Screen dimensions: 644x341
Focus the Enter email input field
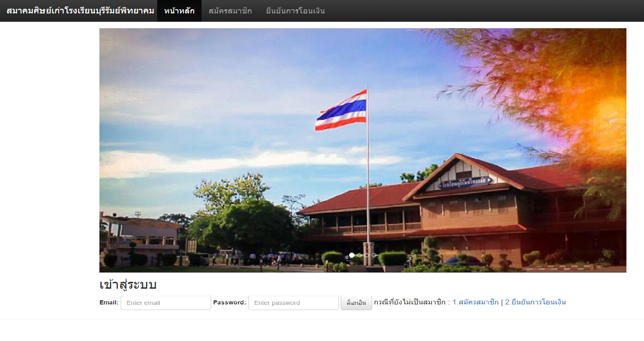166,303
